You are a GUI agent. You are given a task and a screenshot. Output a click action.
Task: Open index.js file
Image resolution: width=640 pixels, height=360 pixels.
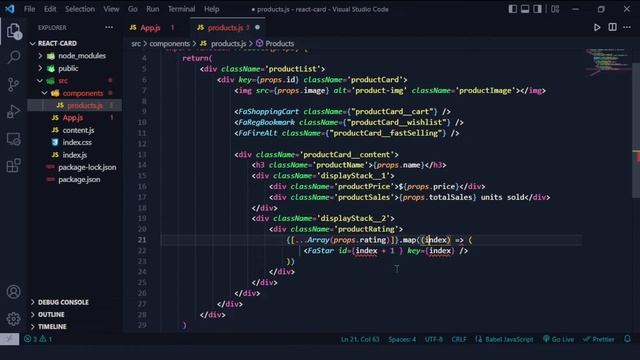click(x=74, y=155)
